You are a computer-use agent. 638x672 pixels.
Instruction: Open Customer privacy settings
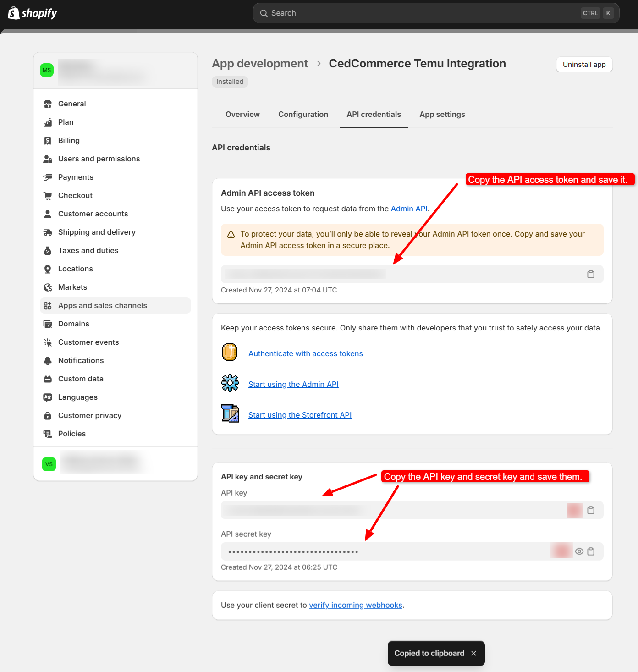(115, 416)
